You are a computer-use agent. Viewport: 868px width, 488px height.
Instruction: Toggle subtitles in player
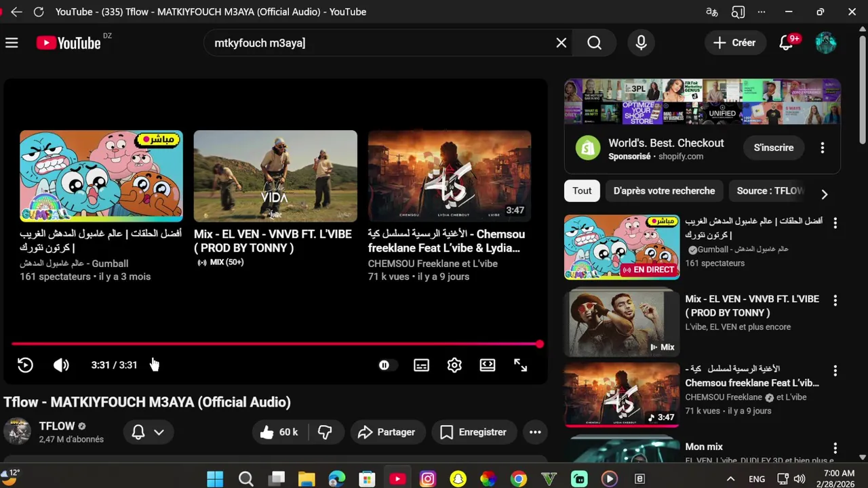[421, 365]
